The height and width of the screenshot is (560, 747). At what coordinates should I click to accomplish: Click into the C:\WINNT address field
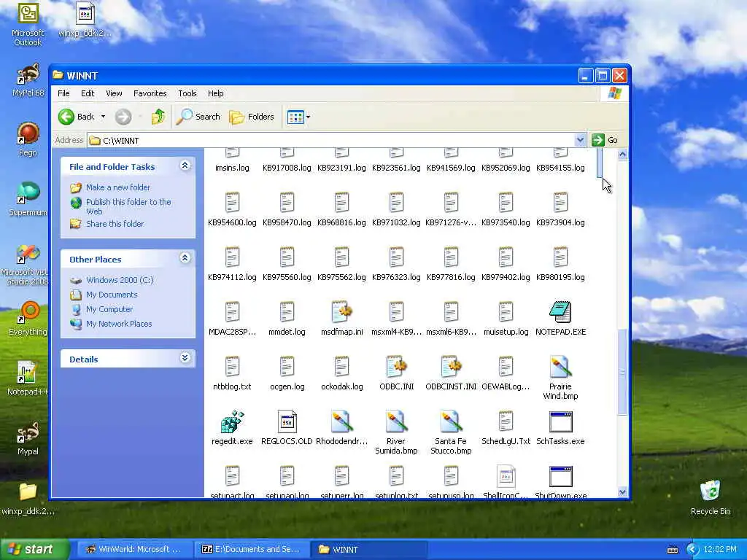click(x=331, y=141)
